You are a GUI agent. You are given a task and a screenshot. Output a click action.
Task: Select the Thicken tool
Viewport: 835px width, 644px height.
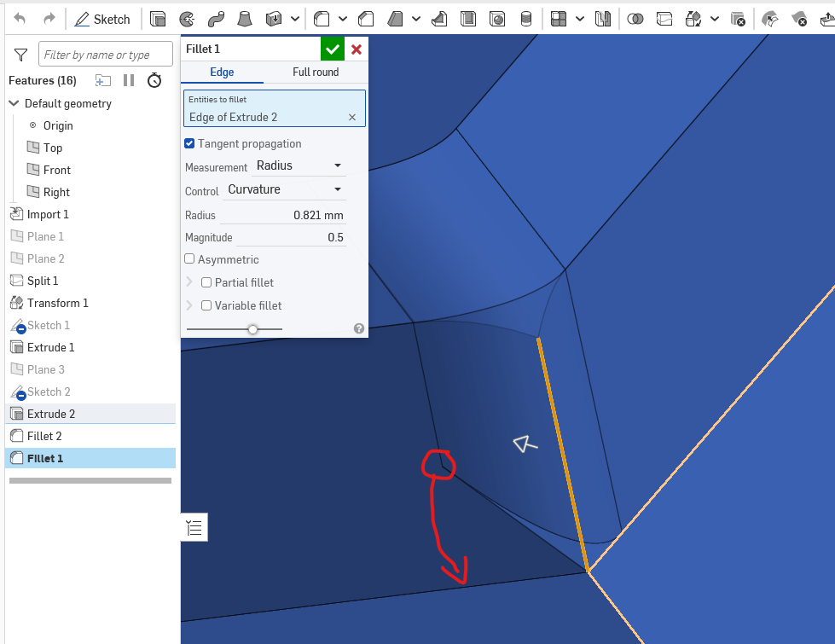point(274,19)
